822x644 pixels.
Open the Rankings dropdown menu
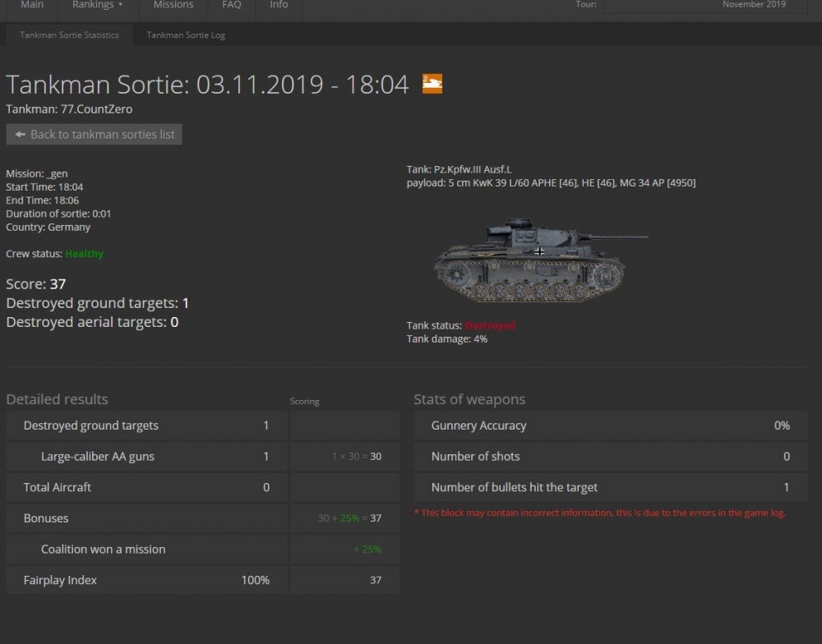(97, 5)
